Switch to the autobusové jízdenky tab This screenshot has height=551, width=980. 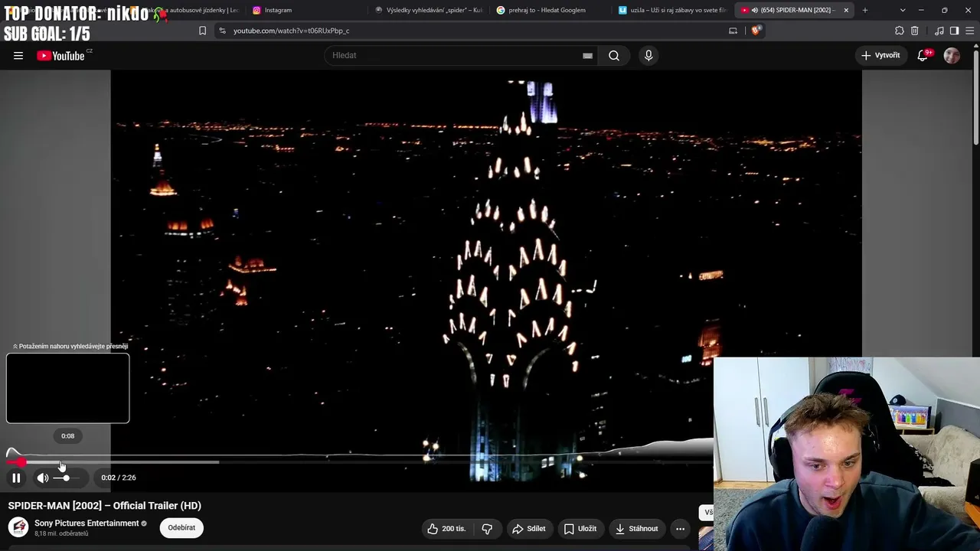tap(184, 10)
